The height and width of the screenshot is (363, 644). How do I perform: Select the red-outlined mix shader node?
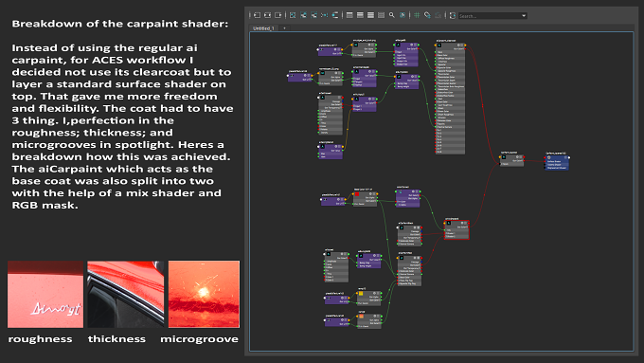456,229
